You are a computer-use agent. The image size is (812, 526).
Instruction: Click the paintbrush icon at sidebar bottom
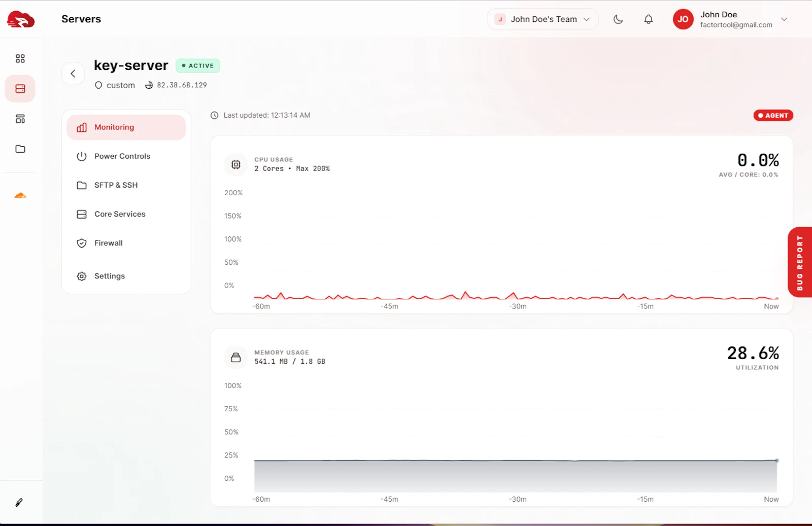(19, 502)
